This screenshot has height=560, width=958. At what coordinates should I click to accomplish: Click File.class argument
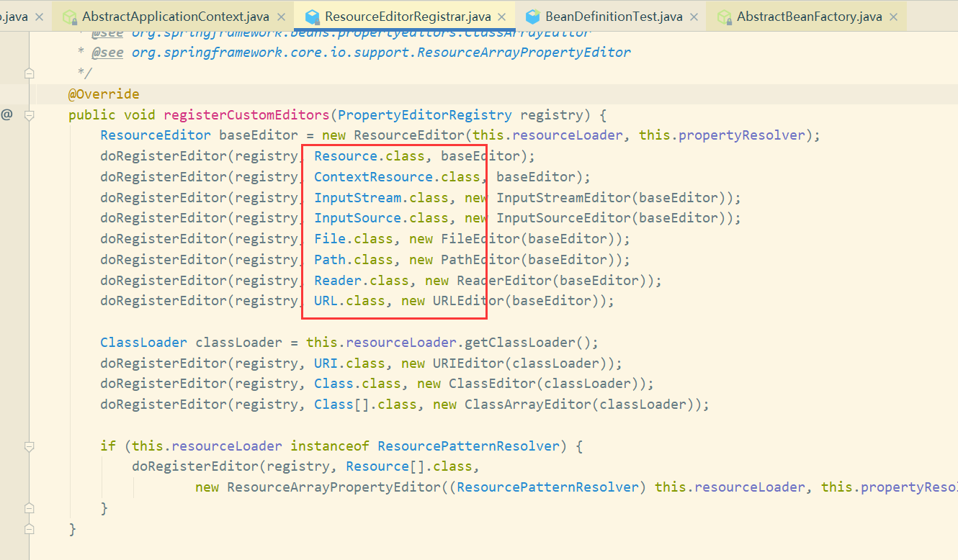pyautogui.click(x=354, y=239)
